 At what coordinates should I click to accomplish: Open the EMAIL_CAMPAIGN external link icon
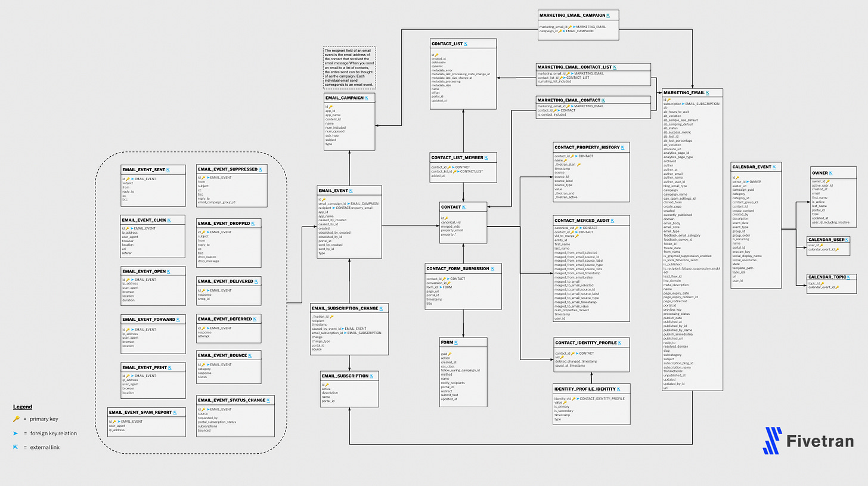pyautogui.click(x=367, y=98)
